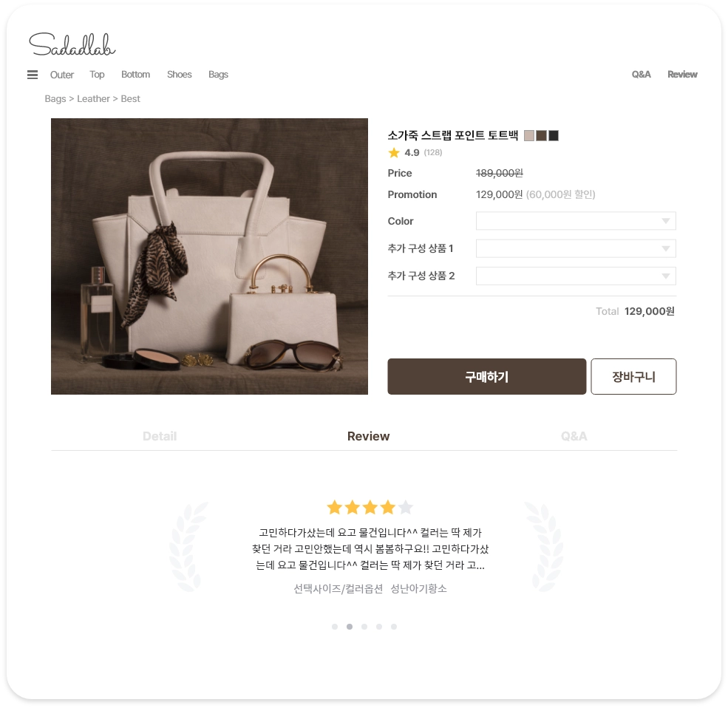728x708 pixels.
Task: Expand the Color dropdown
Action: (576, 221)
